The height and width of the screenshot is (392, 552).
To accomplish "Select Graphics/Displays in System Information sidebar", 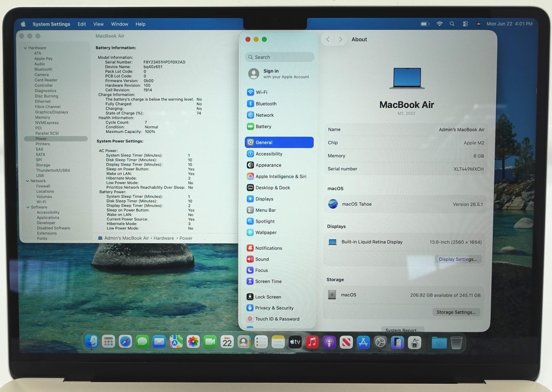I will coord(51,112).
